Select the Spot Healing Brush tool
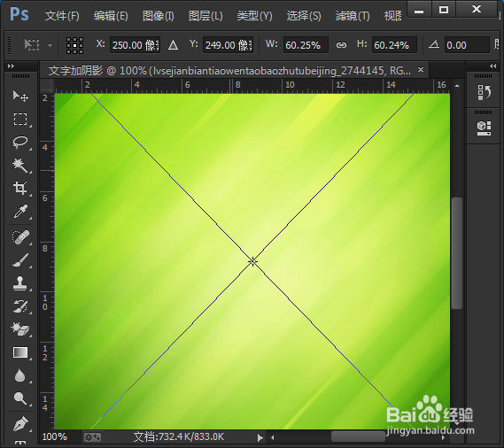Screen dimensions: 504x448 point(20,237)
